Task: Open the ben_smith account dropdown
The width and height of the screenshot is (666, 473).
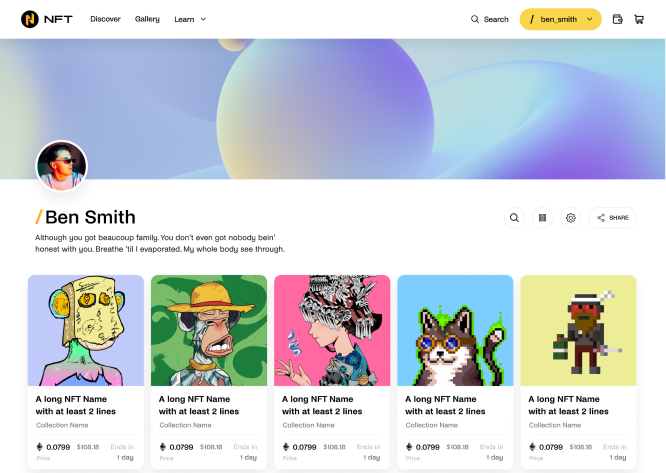Action: 561,19
